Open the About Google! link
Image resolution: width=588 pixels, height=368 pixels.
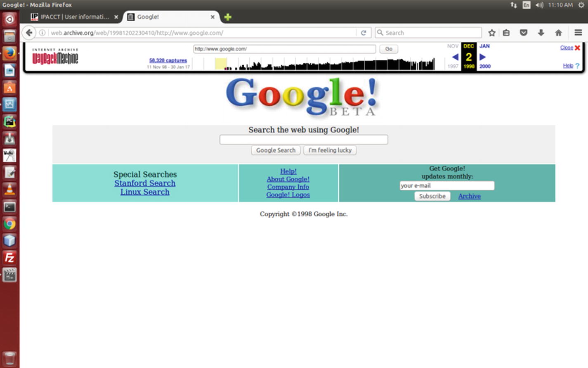pyautogui.click(x=288, y=179)
